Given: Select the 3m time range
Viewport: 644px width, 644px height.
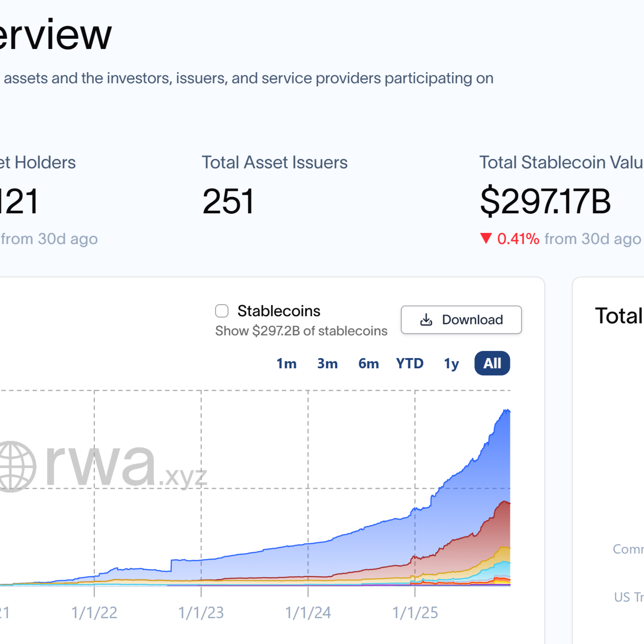Looking at the screenshot, I should (x=327, y=363).
